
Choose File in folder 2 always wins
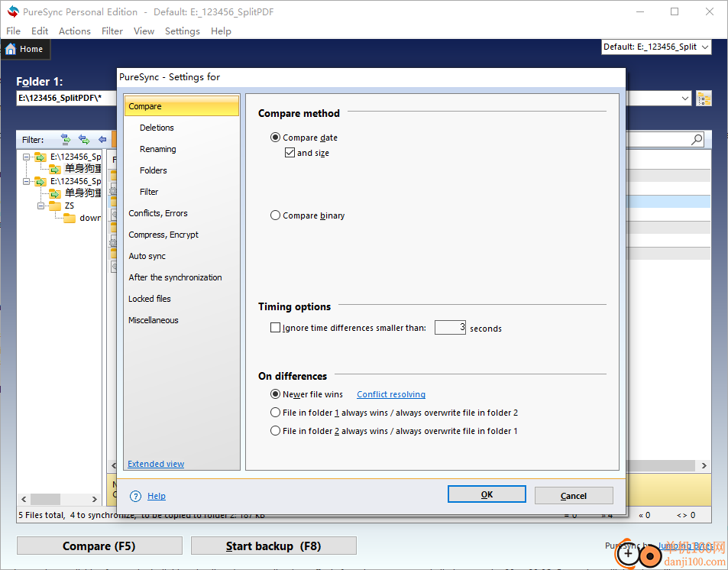pos(275,431)
